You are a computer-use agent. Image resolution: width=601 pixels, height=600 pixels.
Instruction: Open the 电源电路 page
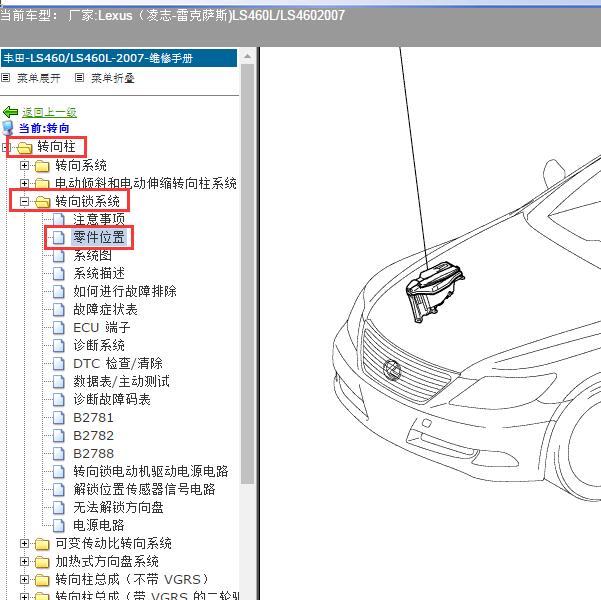pos(99,526)
